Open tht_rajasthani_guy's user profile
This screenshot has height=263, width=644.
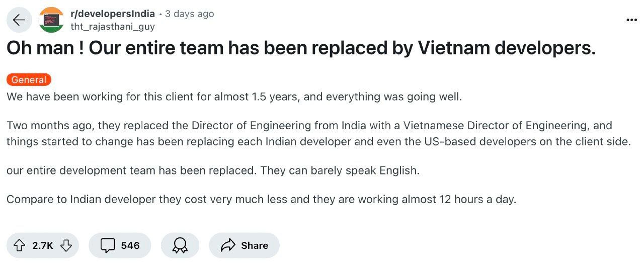pos(112,27)
